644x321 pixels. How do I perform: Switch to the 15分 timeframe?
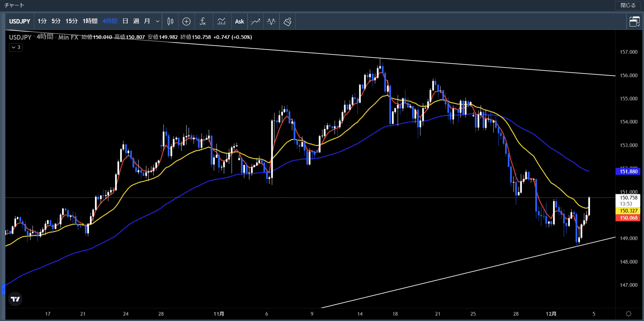71,21
